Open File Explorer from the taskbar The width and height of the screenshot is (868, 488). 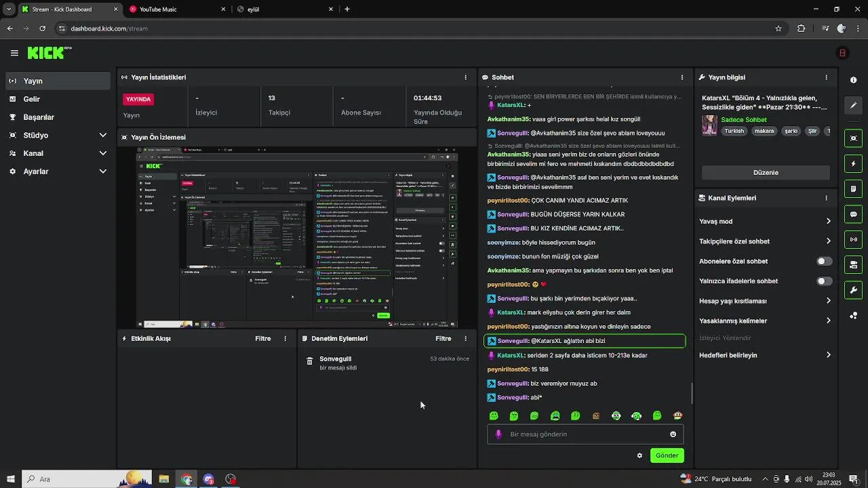coord(163,479)
